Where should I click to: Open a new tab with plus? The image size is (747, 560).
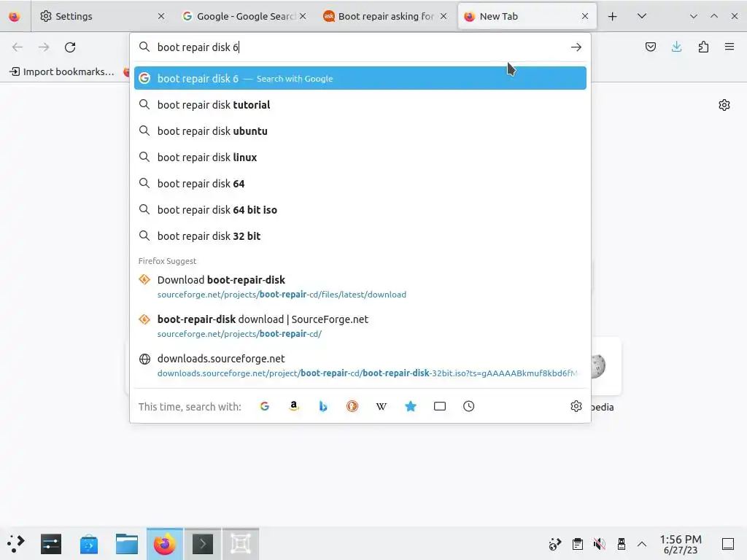(x=613, y=16)
